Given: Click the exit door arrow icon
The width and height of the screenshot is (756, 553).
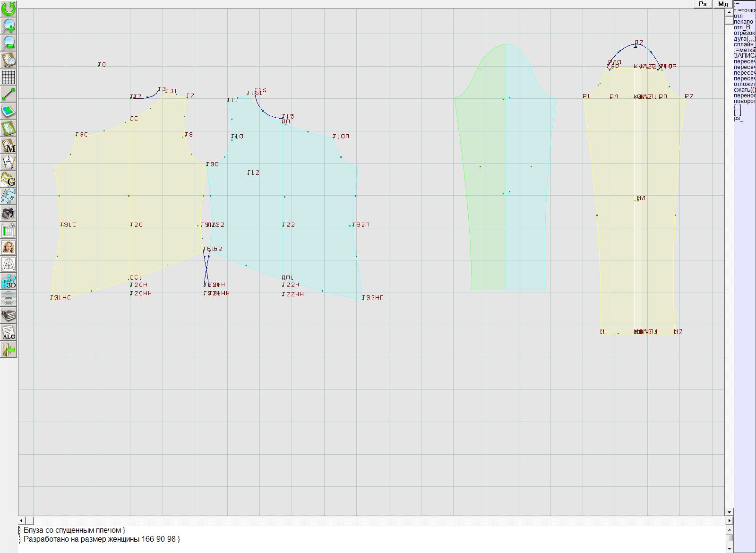Looking at the screenshot, I should point(9,350).
